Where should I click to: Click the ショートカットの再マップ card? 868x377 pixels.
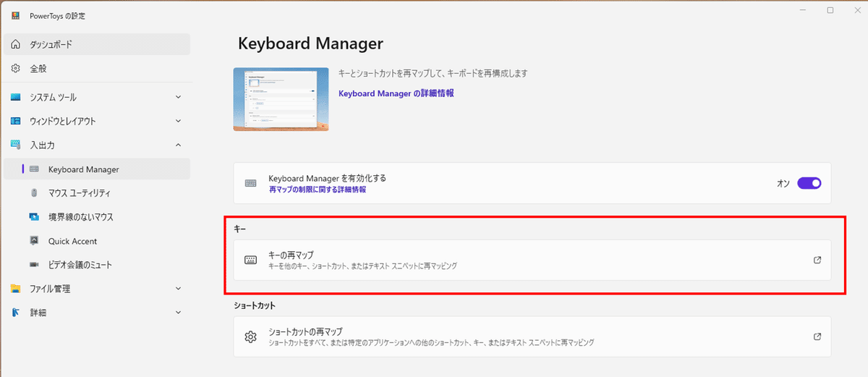pos(532,336)
